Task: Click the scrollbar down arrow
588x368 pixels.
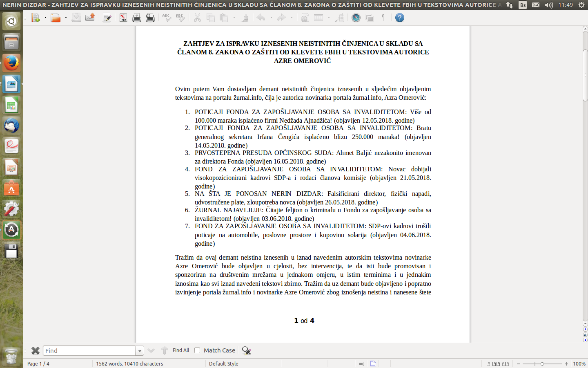Action: click(585, 323)
